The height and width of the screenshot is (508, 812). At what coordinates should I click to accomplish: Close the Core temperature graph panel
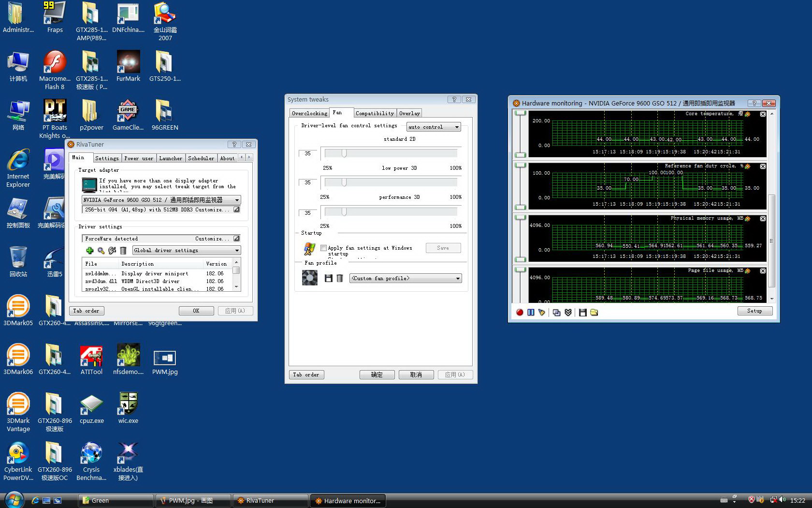tap(763, 114)
